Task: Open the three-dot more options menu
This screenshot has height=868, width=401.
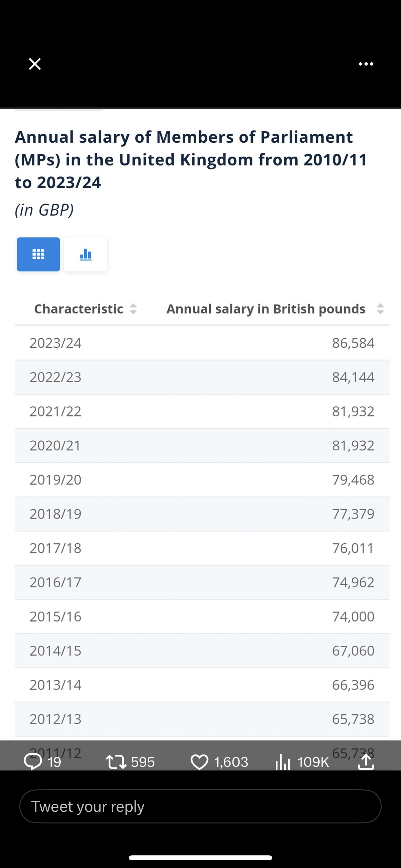Action: (366, 64)
